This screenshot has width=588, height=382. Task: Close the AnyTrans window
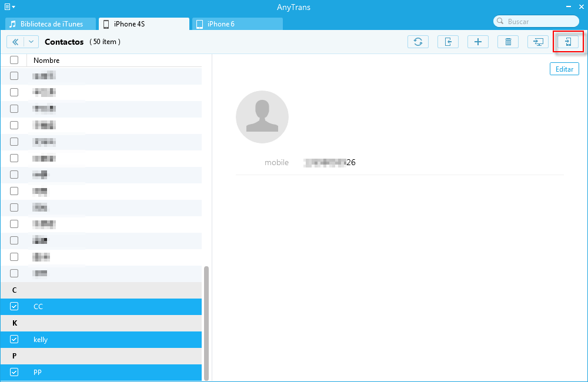pos(582,6)
